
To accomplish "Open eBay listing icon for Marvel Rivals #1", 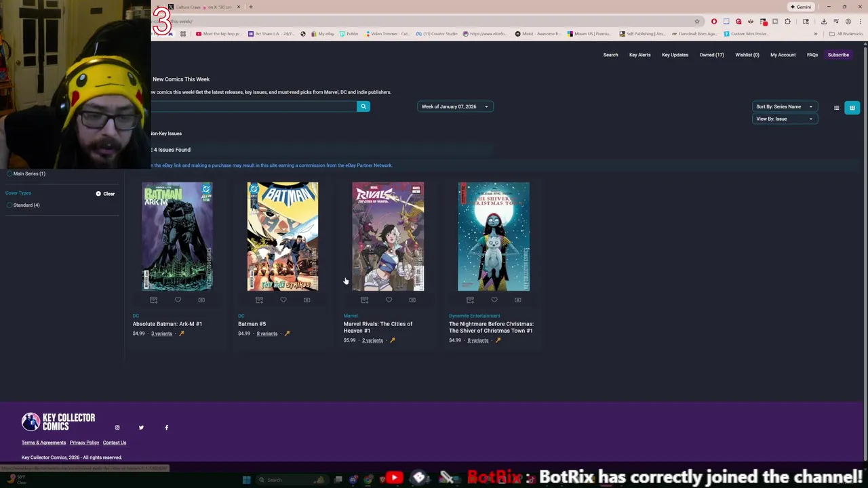I will (x=412, y=300).
